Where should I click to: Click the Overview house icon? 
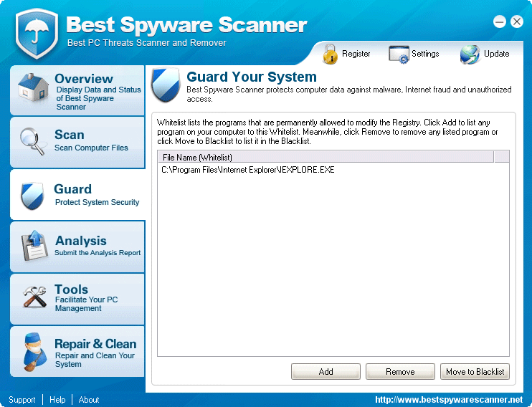point(33,88)
